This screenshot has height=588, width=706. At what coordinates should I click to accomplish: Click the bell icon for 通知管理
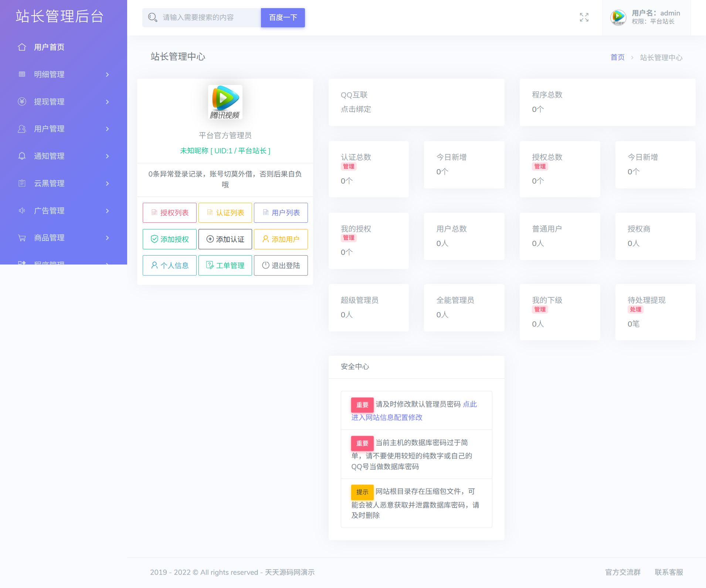22,156
